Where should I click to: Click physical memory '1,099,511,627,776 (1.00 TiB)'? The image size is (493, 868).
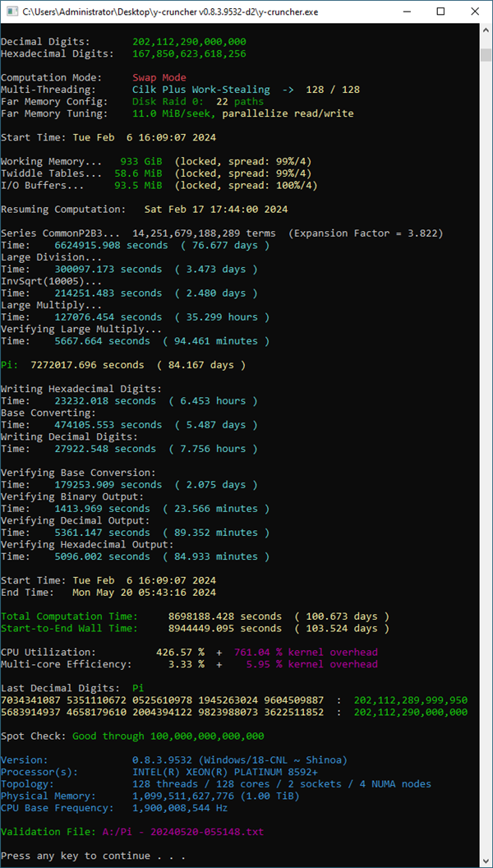point(216,796)
